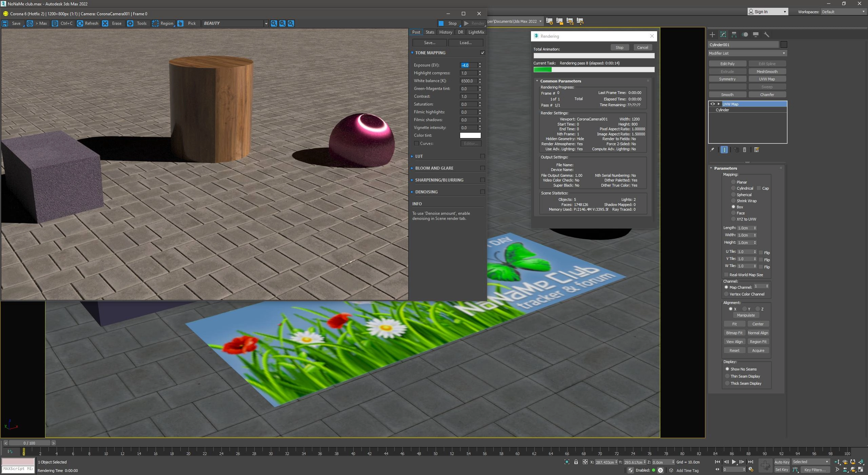Click Stop in the Rendering dialog
Image resolution: width=868 pixels, height=475 pixels.
[x=619, y=47]
